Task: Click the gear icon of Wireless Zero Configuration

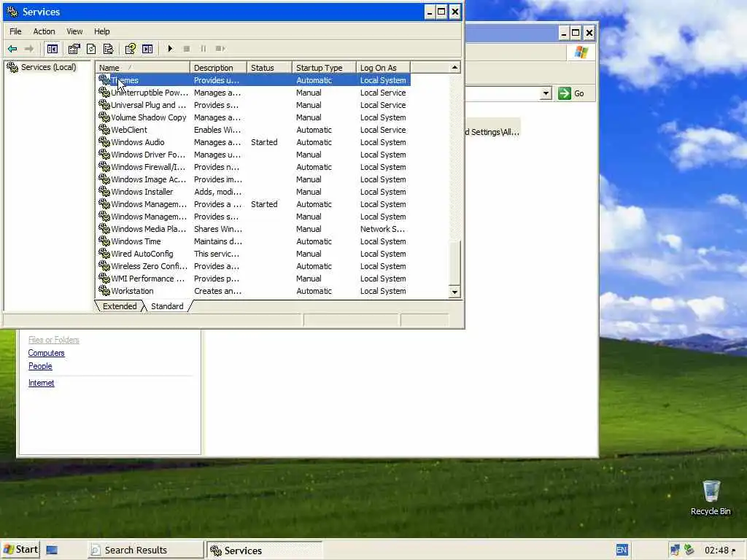Action: click(104, 265)
